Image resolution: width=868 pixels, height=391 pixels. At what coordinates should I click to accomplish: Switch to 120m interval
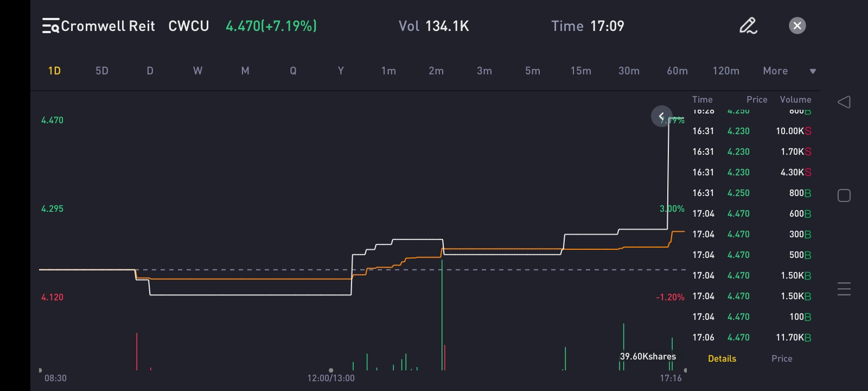tap(726, 71)
